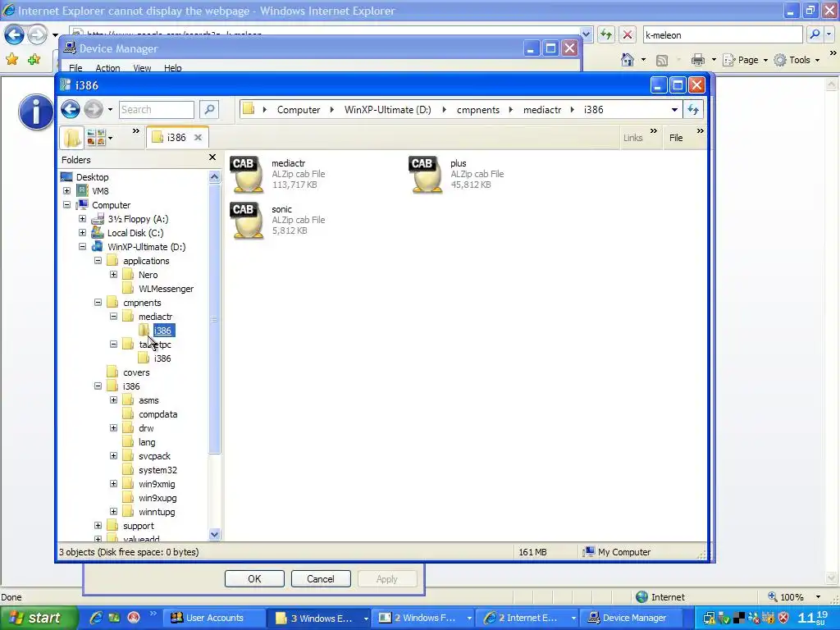The width and height of the screenshot is (840, 630).
Task: Select the i386 folder tab
Action: click(x=177, y=138)
